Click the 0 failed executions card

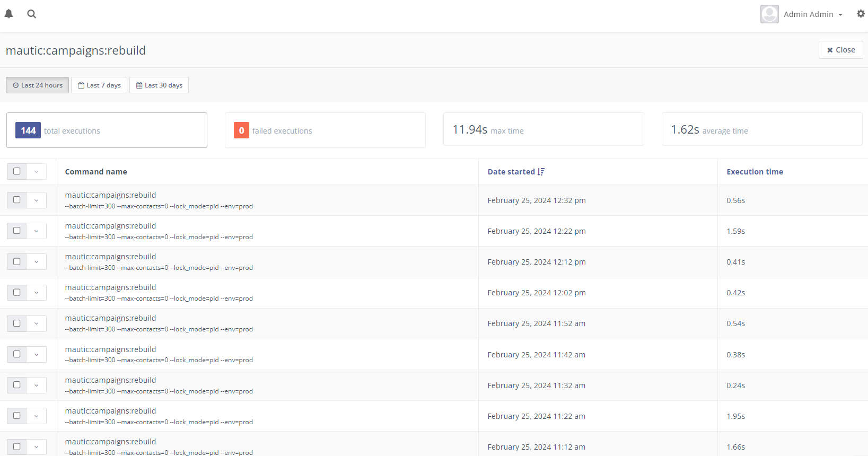click(x=325, y=130)
